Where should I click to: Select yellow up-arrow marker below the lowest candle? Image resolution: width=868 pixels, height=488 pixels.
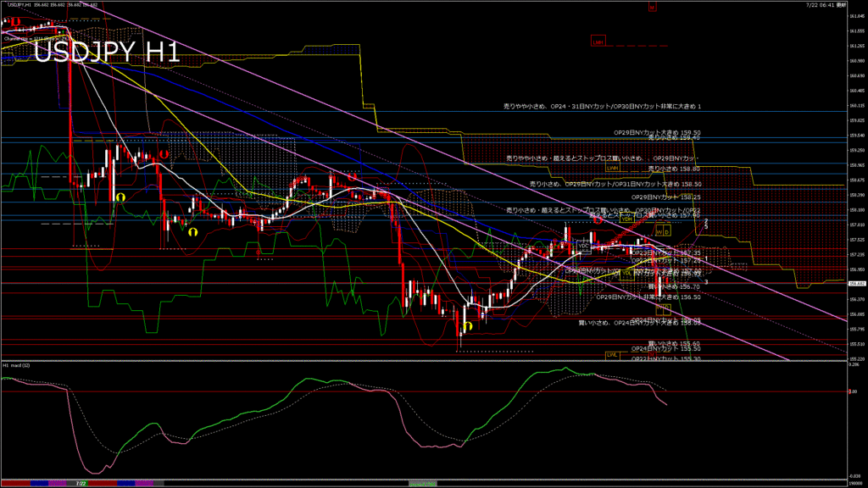466,325
